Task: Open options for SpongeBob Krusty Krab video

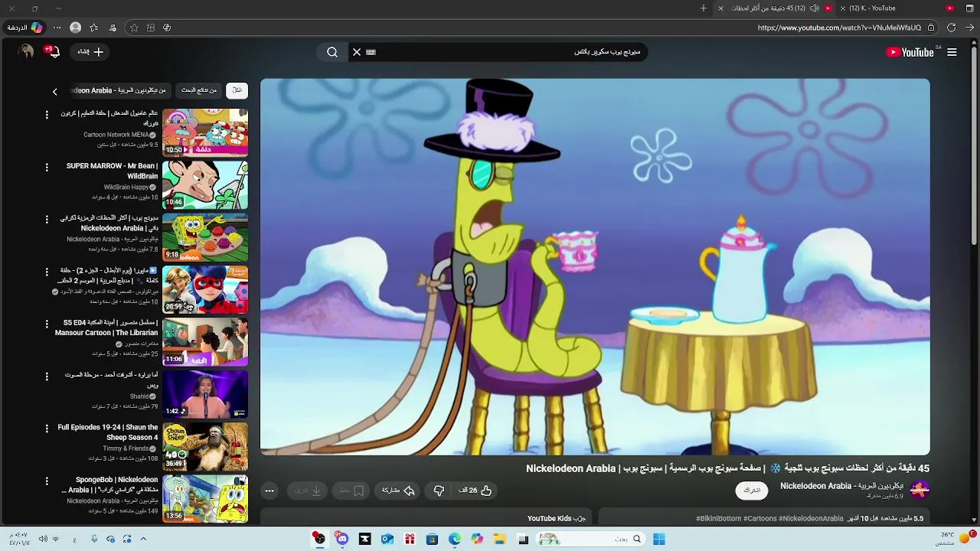Action: tap(47, 481)
